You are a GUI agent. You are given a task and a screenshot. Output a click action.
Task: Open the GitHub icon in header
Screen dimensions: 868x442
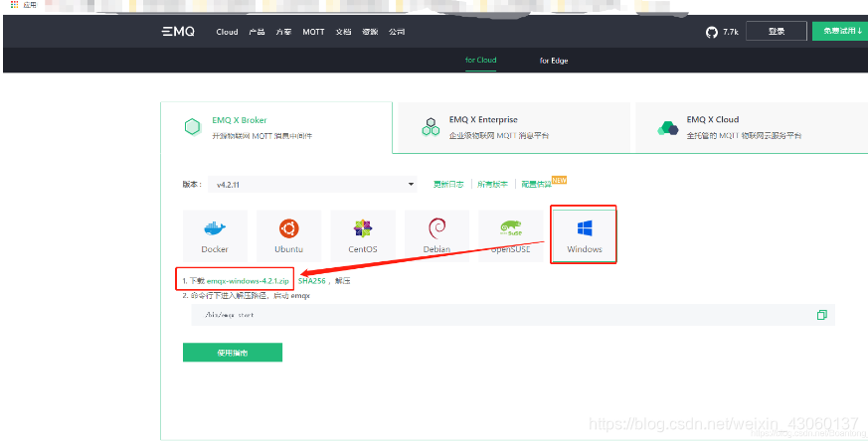711,32
